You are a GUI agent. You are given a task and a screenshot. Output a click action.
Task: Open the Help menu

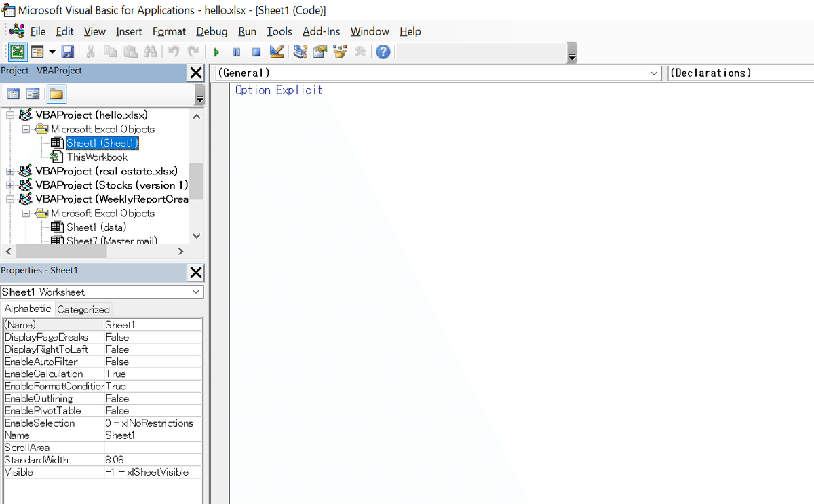(x=410, y=31)
